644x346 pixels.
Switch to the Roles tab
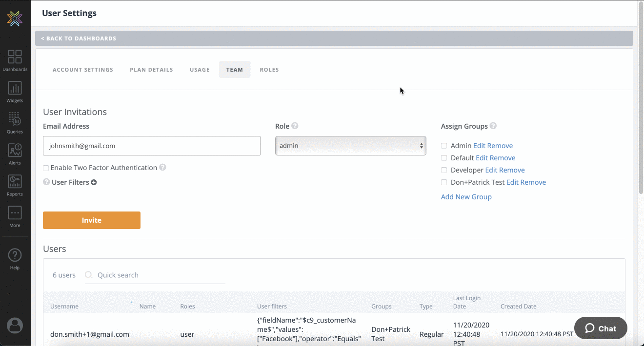click(x=269, y=70)
